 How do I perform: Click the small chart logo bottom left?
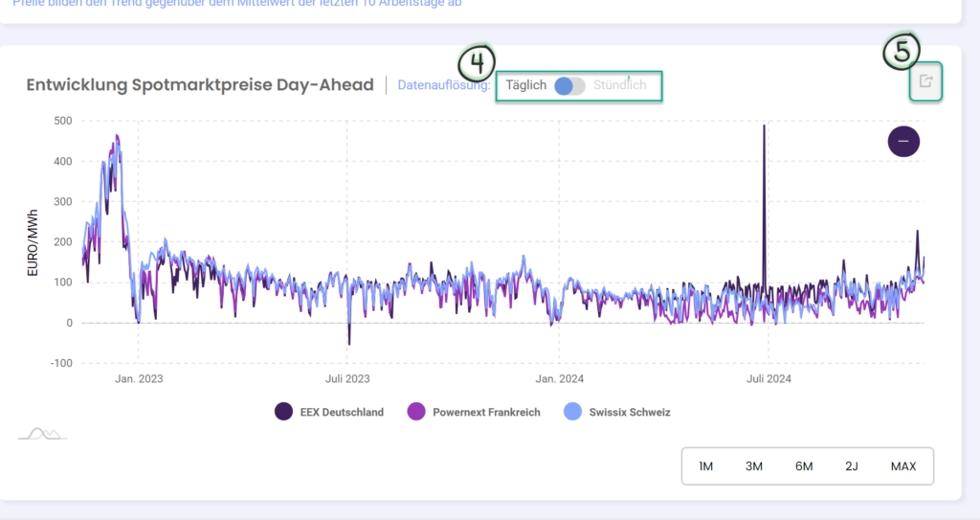[x=42, y=433]
